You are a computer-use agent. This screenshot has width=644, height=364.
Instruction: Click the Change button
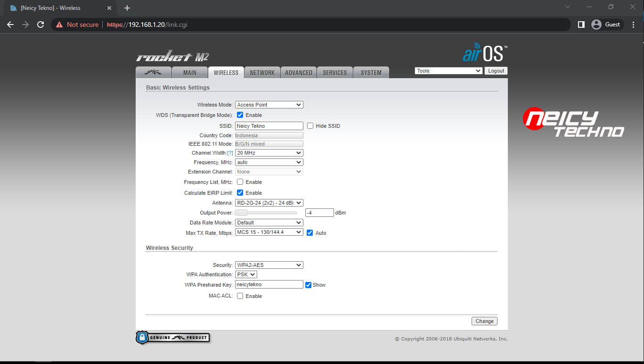coord(484,321)
